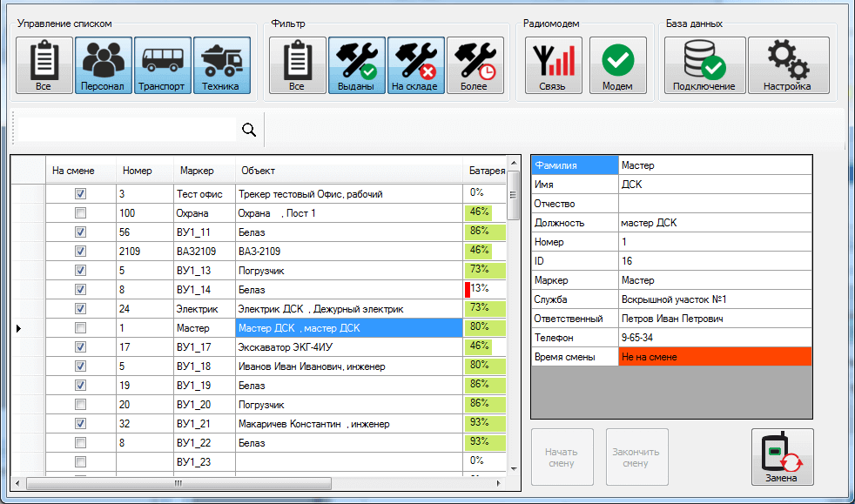Click the Замена tracker replace button
This screenshot has width=855, height=504.
(781, 457)
